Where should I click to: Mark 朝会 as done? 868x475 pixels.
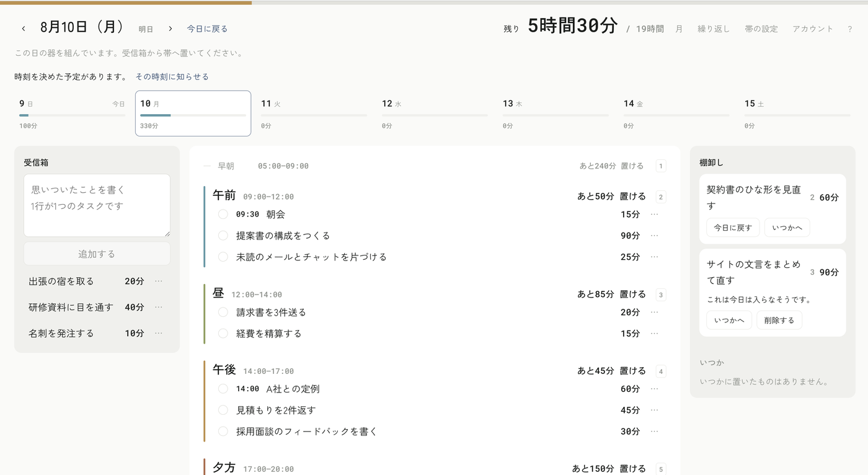click(x=223, y=215)
